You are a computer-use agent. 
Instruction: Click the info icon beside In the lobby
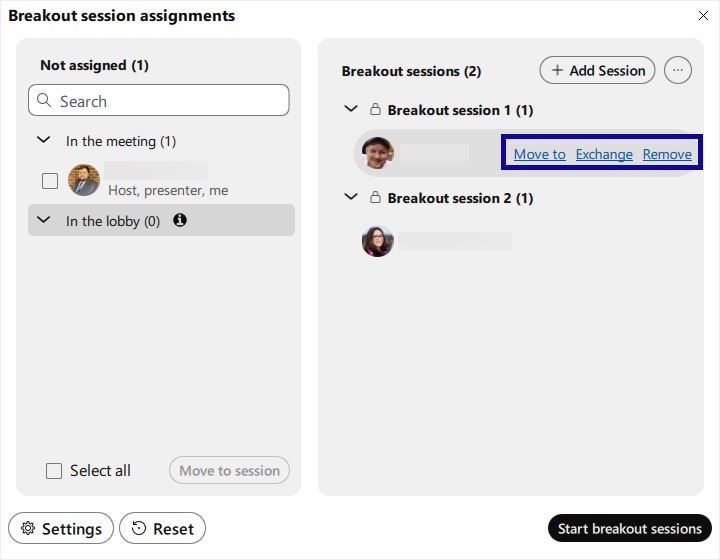180,220
